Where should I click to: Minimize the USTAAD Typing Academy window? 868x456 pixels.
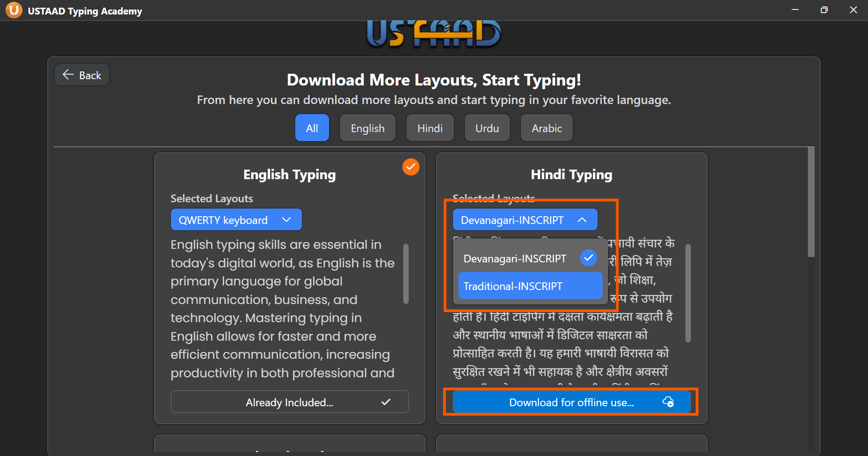coord(795,10)
